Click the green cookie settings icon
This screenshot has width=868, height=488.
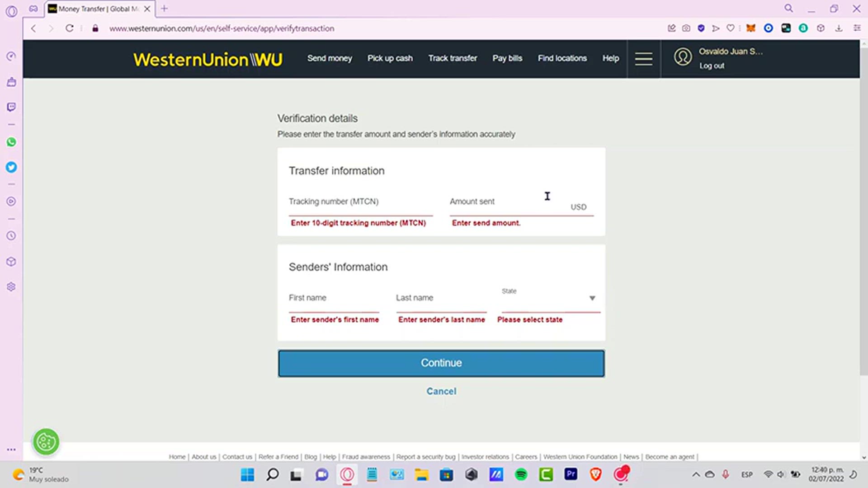click(x=46, y=441)
